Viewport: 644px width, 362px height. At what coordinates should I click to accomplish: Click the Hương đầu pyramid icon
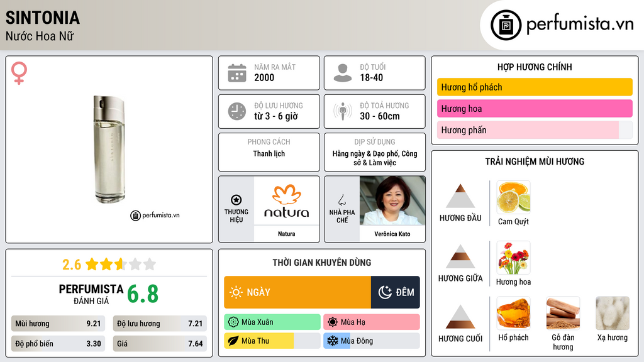(460, 196)
